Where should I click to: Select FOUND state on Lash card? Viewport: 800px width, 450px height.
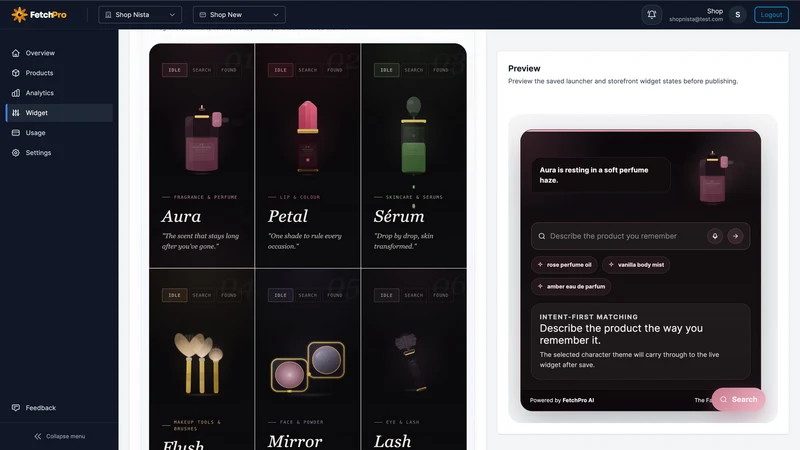pos(441,295)
